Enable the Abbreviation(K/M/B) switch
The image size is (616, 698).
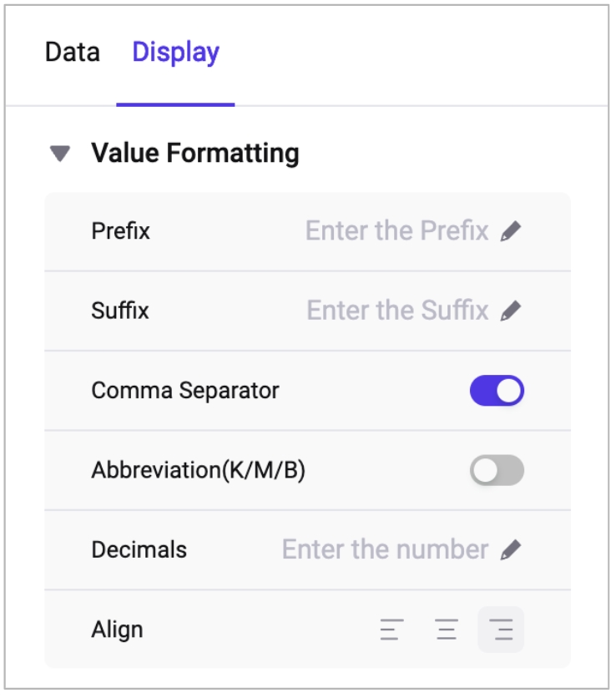tap(497, 470)
